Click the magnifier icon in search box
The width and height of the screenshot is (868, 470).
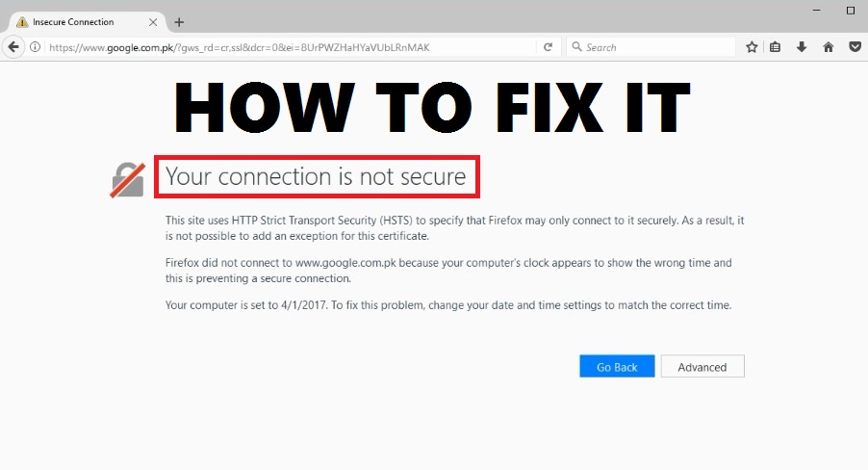(x=576, y=47)
